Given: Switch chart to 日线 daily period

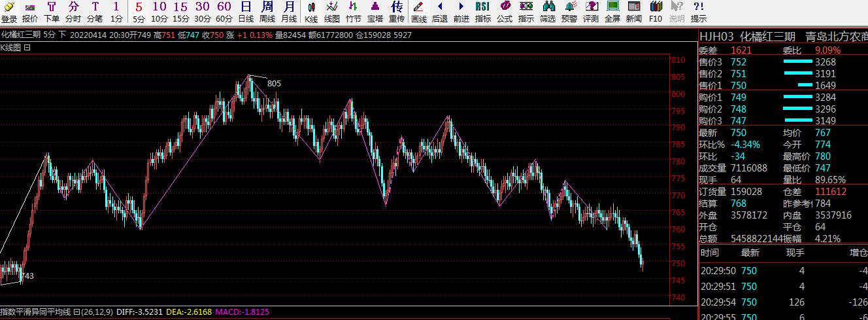Looking at the screenshot, I should [x=246, y=12].
